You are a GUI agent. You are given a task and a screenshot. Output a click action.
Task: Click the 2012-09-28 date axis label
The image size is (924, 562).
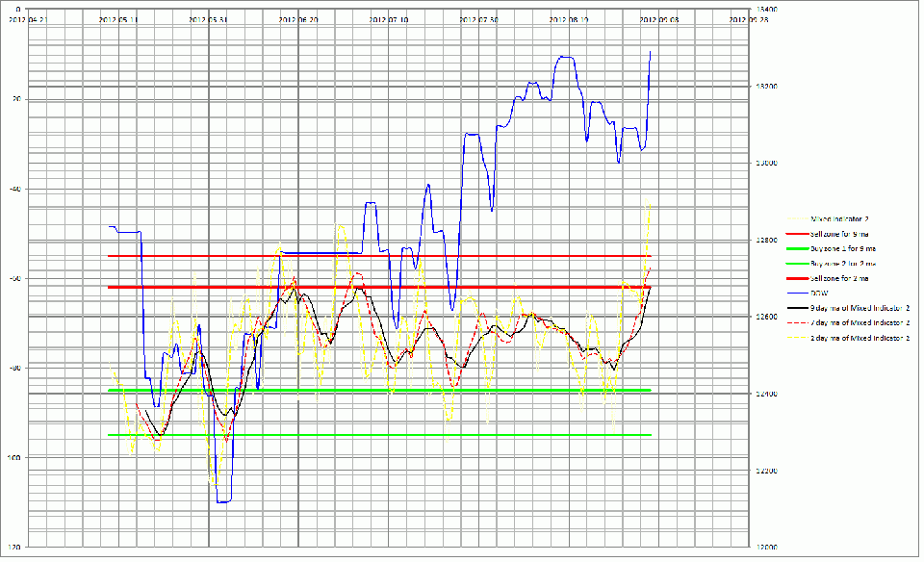(749, 19)
